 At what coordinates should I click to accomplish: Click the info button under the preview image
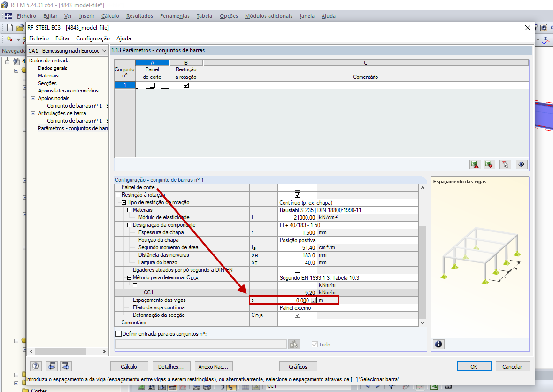[x=438, y=344]
